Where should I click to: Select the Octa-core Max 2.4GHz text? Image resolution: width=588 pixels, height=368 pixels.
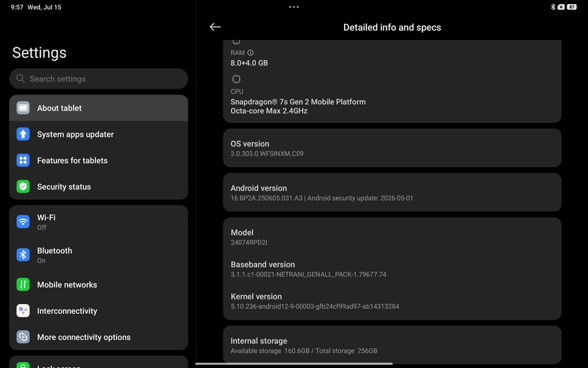tap(269, 111)
